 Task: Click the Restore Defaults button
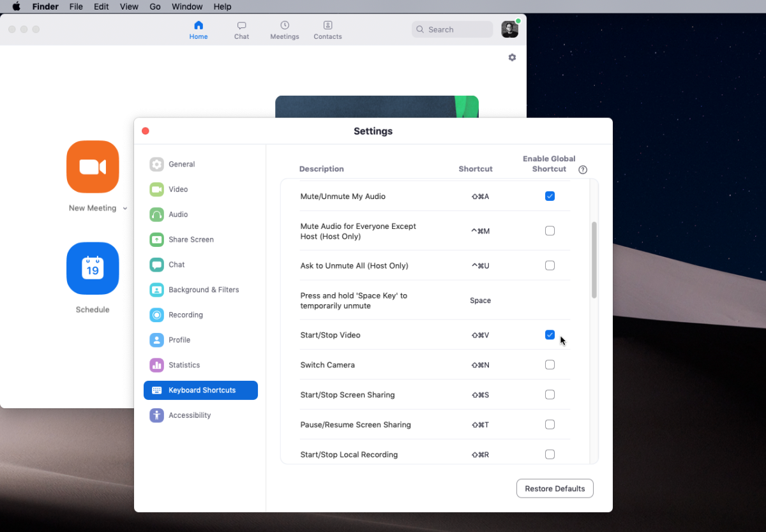[x=555, y=489]
